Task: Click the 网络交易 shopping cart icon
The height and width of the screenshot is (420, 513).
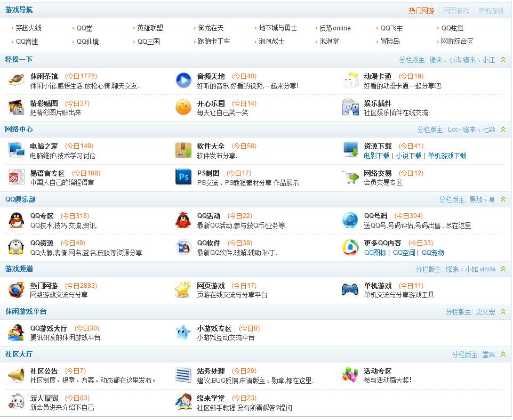Action: pyautogui.click(x=350, y=177)
